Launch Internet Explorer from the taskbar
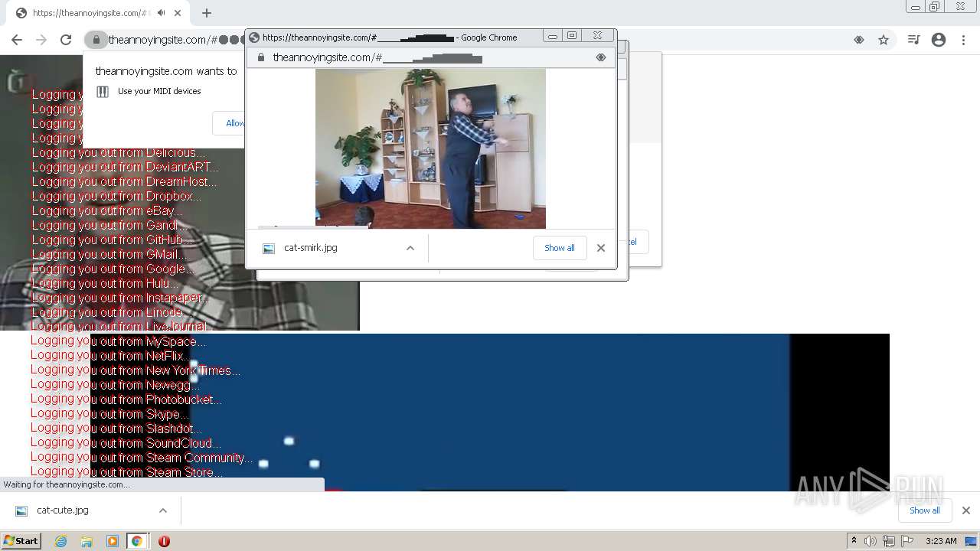The image size is (980, 551). tap(61, 541)
